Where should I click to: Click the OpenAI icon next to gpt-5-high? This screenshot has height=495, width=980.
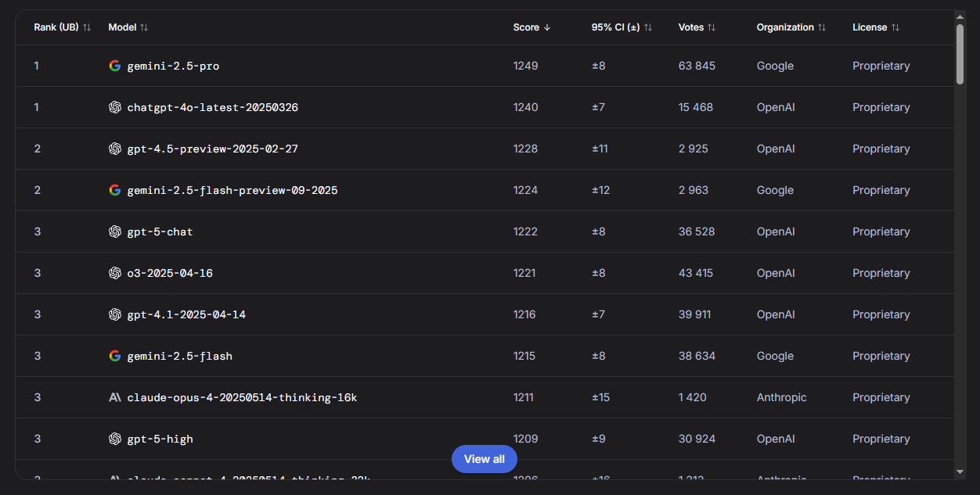point(115,439)
